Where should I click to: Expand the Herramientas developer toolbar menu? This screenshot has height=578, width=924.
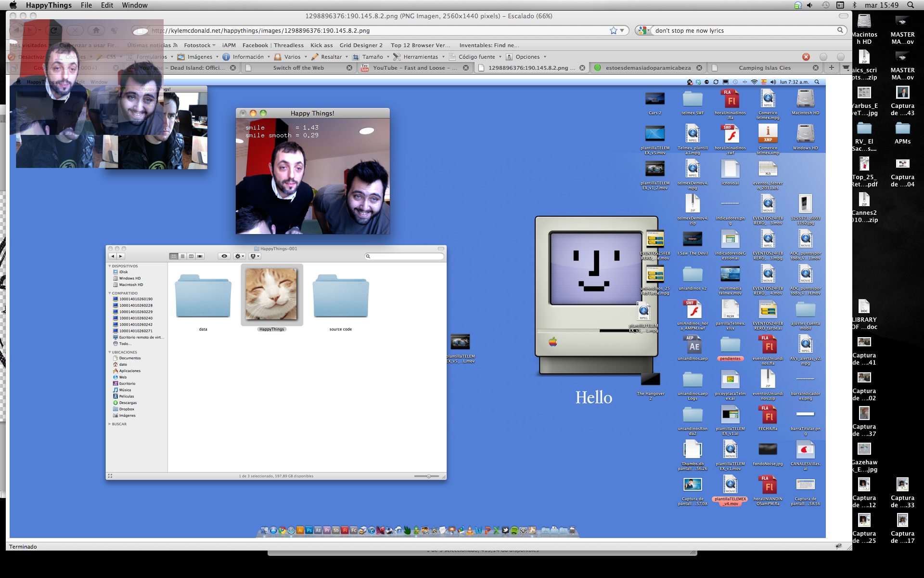coord(420,57)
